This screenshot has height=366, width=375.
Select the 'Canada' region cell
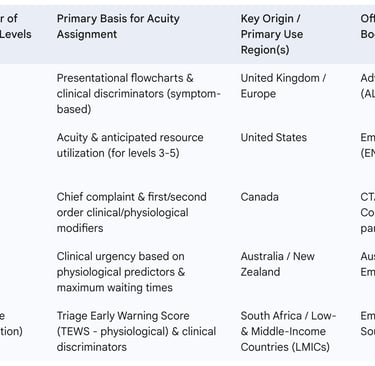[x=259, y=197]
